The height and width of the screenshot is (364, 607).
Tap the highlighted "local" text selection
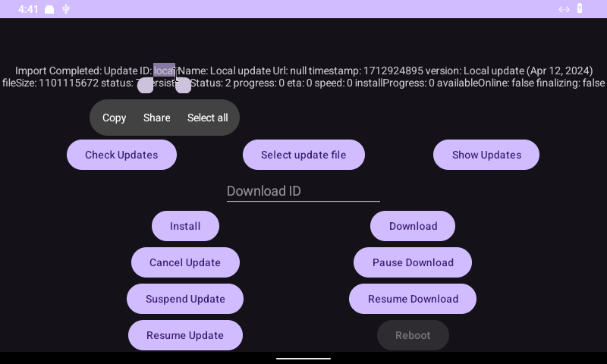point(164,71)
